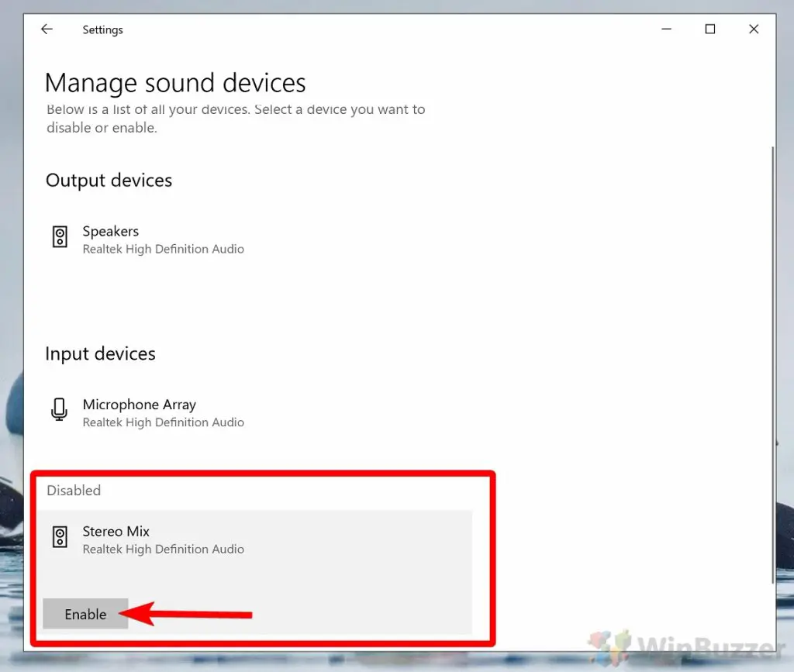Click the Disabled section label
Viewport: 794px width, 672px height.
[74, 490]
